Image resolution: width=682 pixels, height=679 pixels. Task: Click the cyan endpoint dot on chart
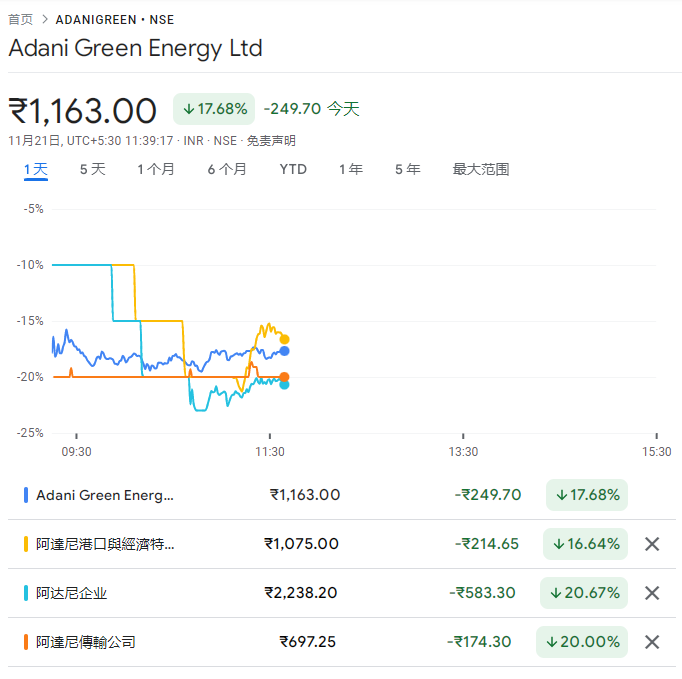click(x=285, y=384)
